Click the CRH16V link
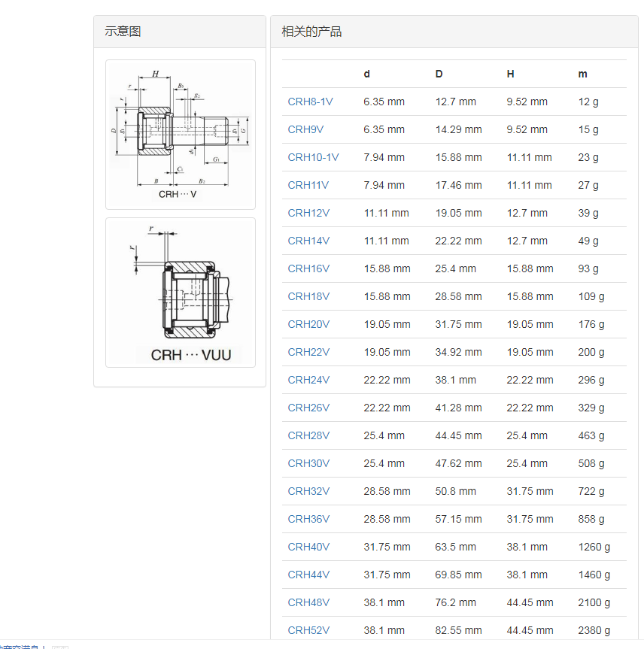The image size is (644, 649). [308, 268]
